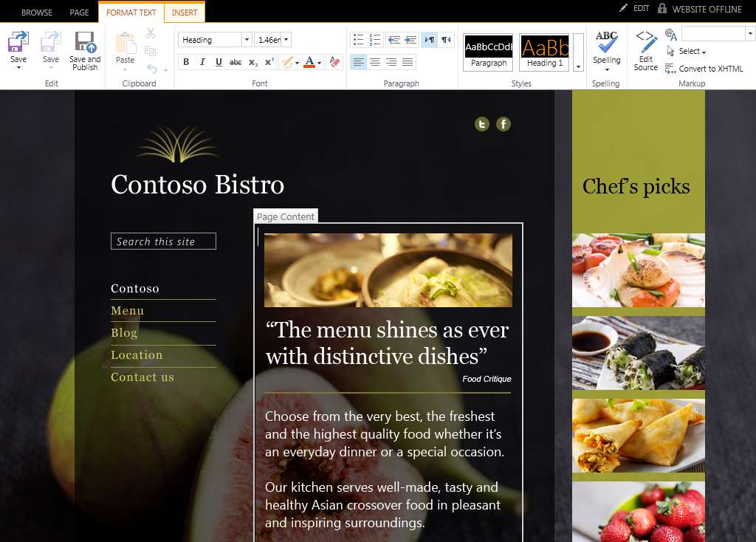The height and width of the screenshot is (542, 756).
Task: Click the EDIT pencil button
Action: coord(634,8)
